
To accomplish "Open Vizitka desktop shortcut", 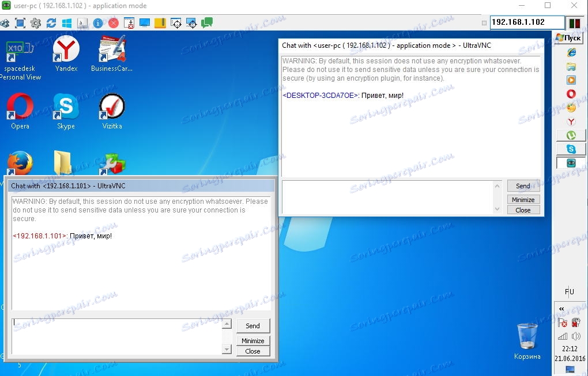I will coord(112,111).
